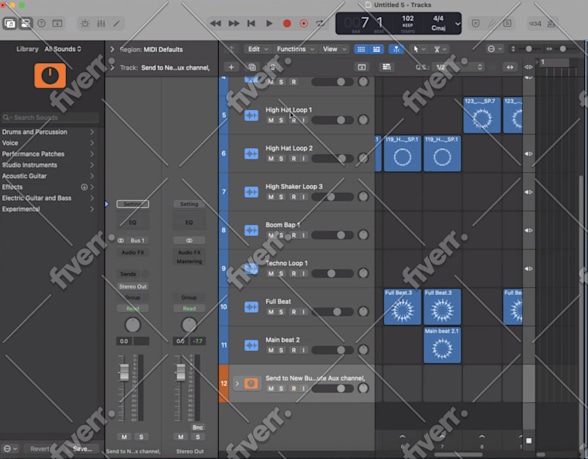Open the Functions menu
588x459 pixels.
(295, 49)
